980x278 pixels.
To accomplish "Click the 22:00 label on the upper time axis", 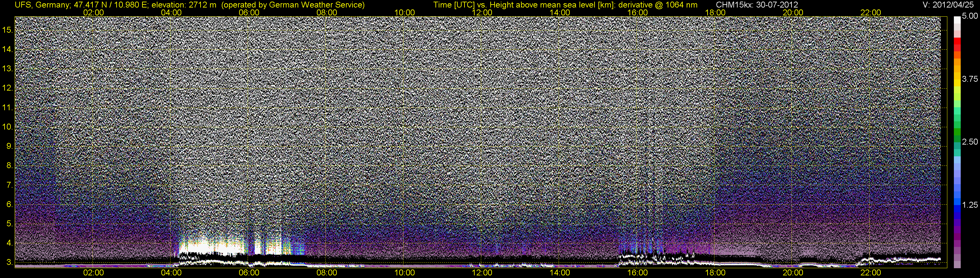I will pos(871,12).
